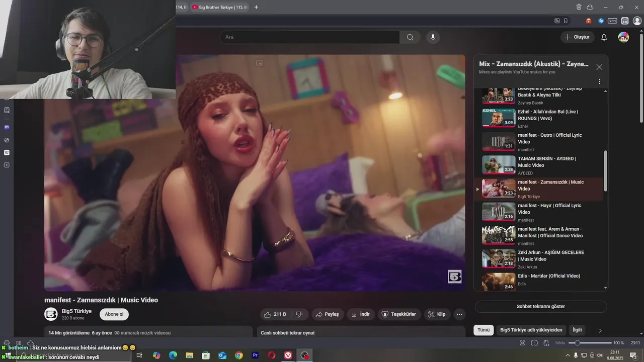Viewport: 644px width, 362px height.
Task: Select the Tümü filter chip
Action: pos(484,330)
